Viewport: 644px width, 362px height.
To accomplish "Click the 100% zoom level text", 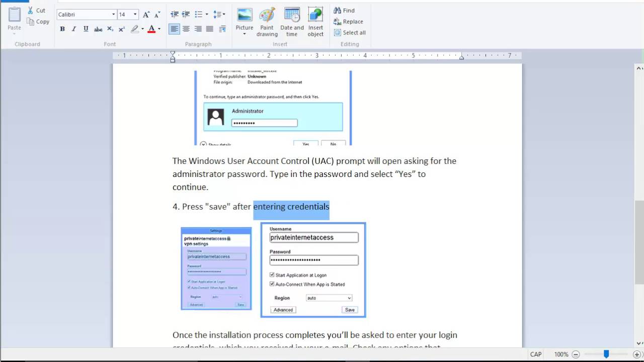I will [561, 354].
